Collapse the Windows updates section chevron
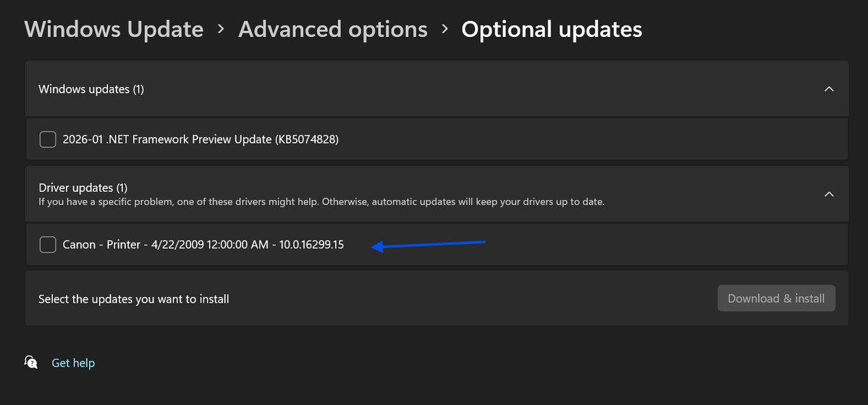Image resolution: width=868 pixels, height=405 pixels. click(829, 88)
